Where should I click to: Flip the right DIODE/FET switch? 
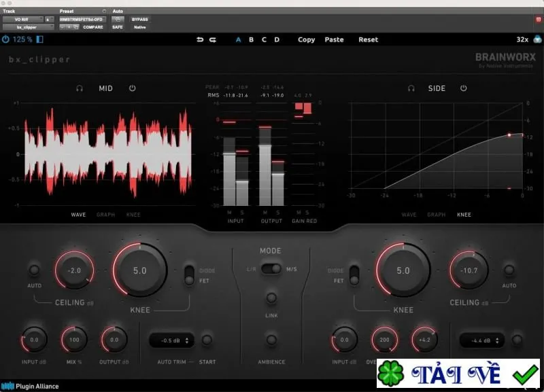354,276
